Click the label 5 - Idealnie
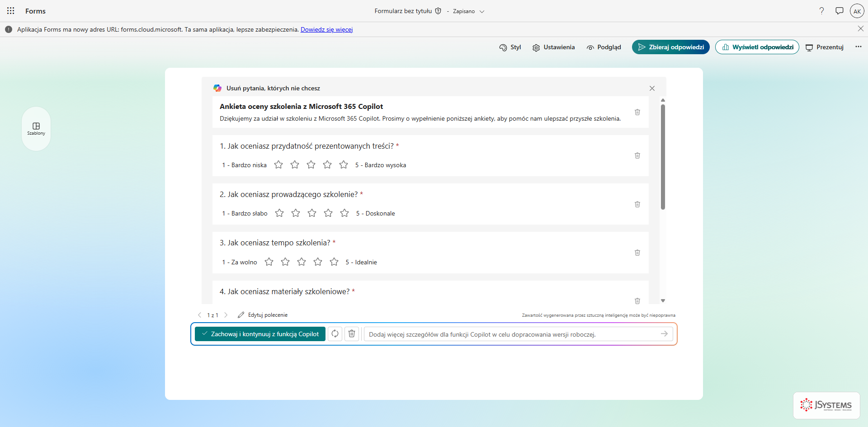Screen dimensions: 868x427 click(x=361, y=262)
